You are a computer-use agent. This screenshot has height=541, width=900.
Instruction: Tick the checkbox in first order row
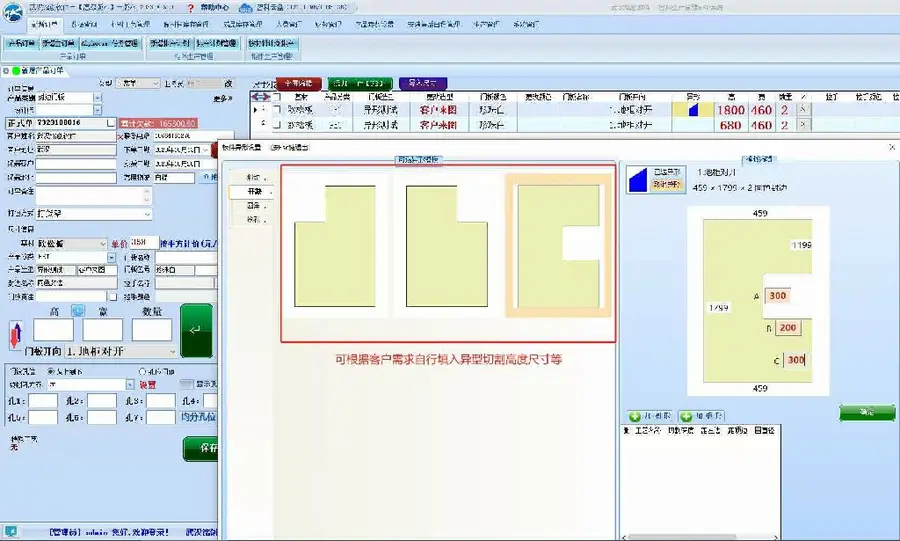pyautogui.click(x=277, y=109)
